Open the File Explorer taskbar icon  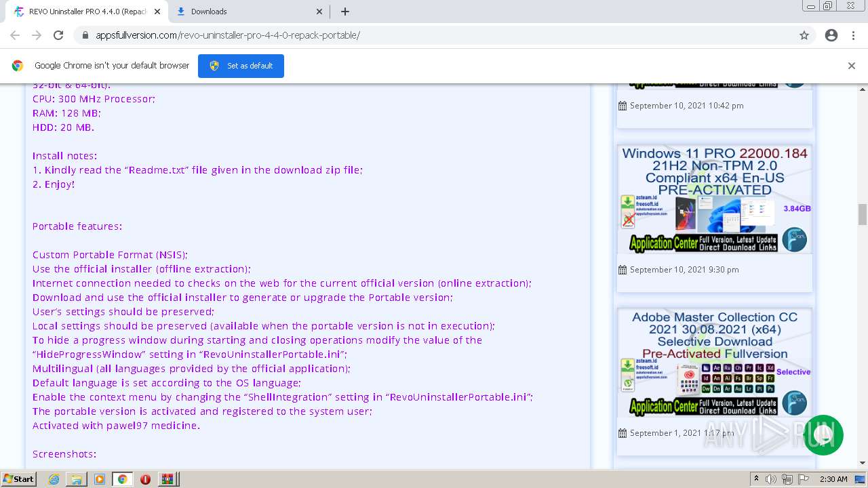pyautogui.click(x=77, y=479)
